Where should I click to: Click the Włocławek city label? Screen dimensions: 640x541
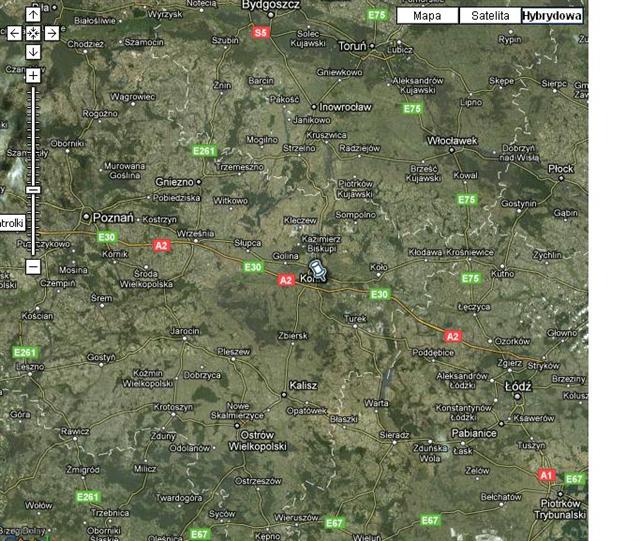452,141
